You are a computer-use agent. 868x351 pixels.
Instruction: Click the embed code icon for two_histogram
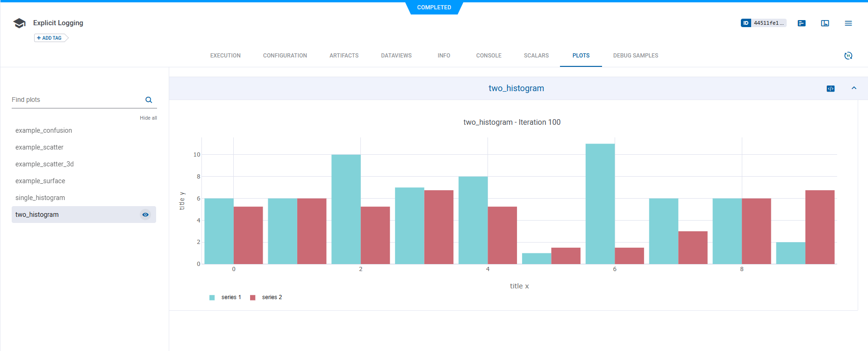click(831, 88)
